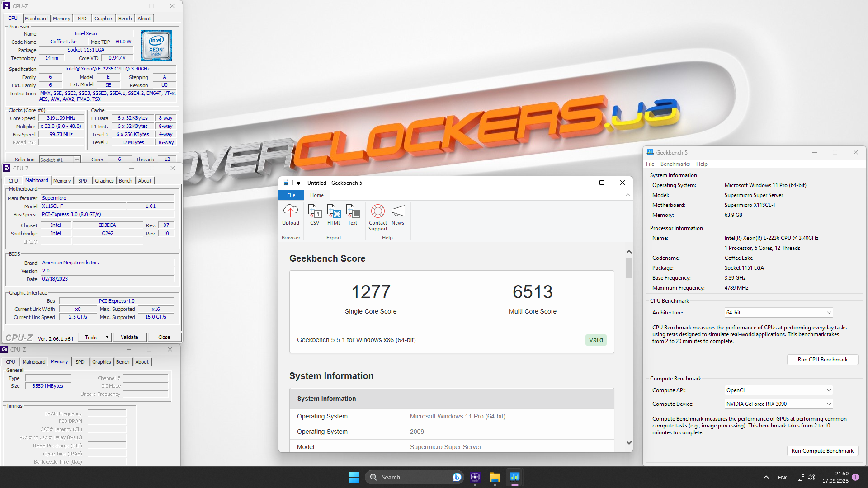Open the clock and date in taskbar

[835, 477]
